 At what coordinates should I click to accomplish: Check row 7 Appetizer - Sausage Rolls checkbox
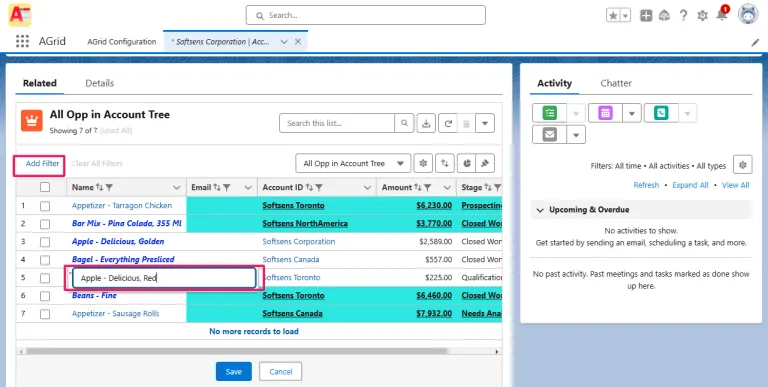(x=45, y=314)
